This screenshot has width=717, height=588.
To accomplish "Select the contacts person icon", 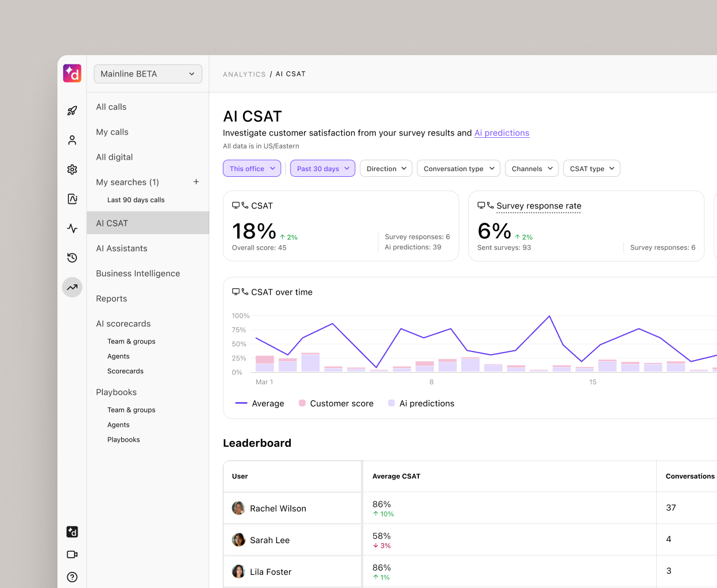I will click(72, 140).
